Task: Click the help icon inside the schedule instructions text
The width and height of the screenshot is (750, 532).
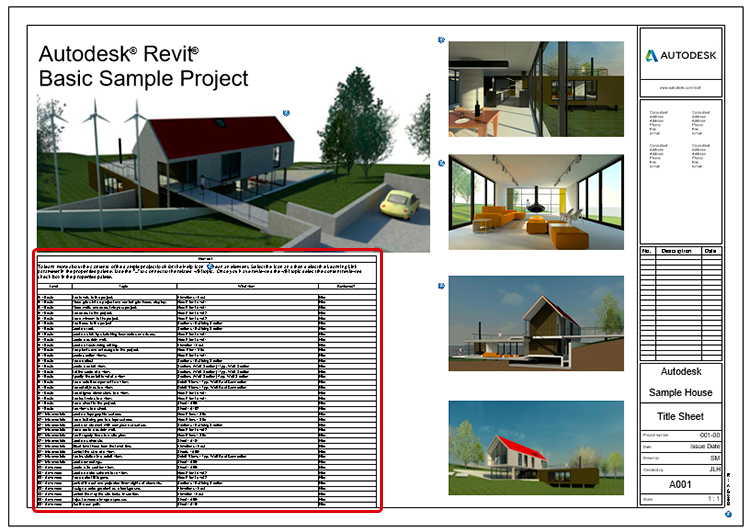Action: click(210, 266)
